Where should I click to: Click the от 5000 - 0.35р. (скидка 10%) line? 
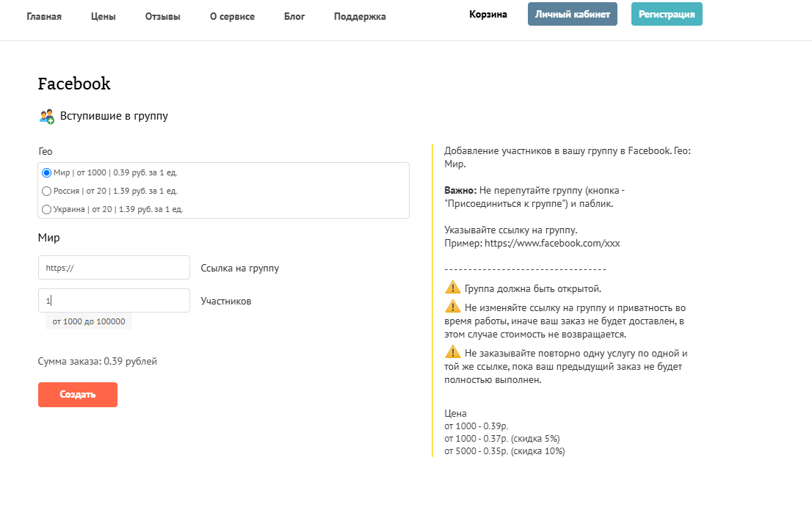504,451
